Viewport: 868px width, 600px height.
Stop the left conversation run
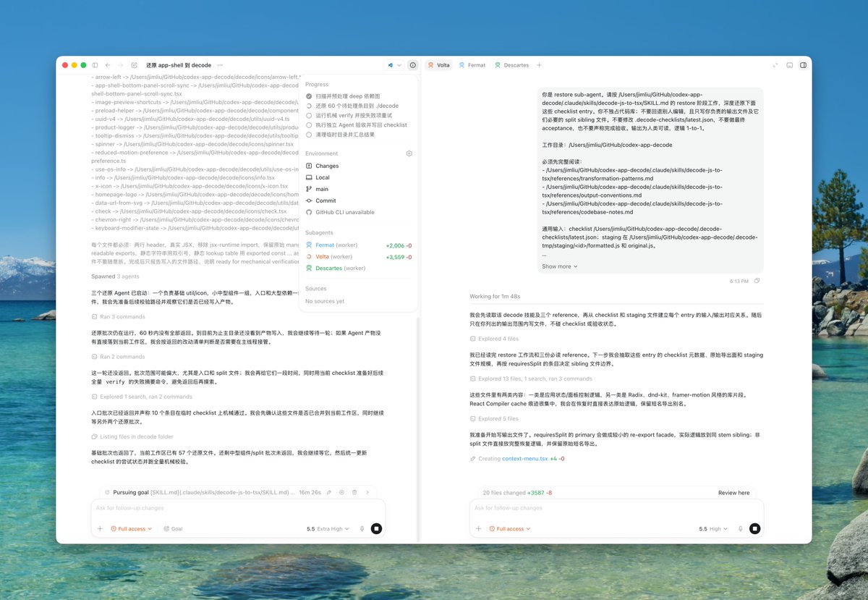[x=376, y=528]
